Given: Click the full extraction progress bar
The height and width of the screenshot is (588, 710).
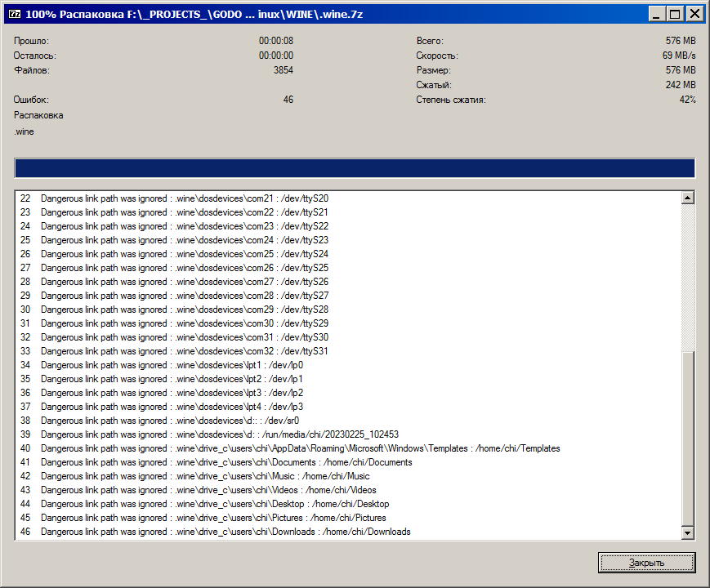Looking at the screenshot, I should click(355, 168).
